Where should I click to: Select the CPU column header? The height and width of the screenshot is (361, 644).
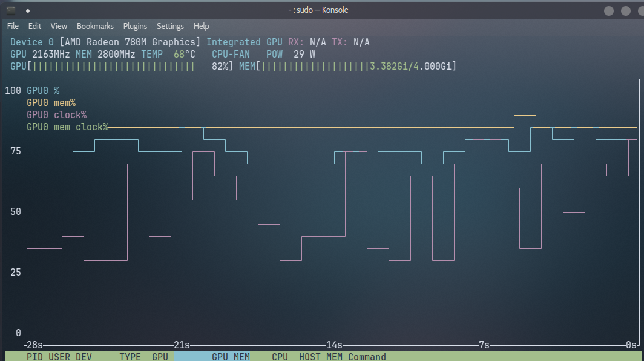tap(279, 357)
